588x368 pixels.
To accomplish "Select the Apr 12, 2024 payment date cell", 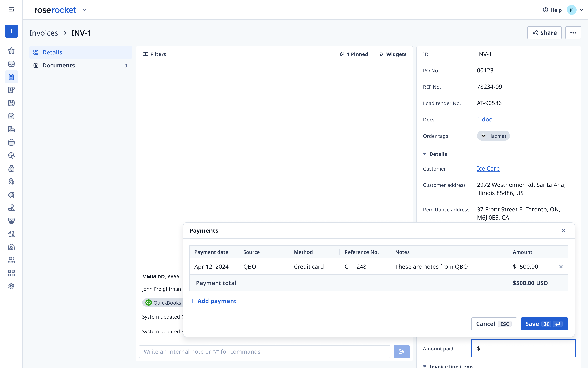I will point(214,267).
